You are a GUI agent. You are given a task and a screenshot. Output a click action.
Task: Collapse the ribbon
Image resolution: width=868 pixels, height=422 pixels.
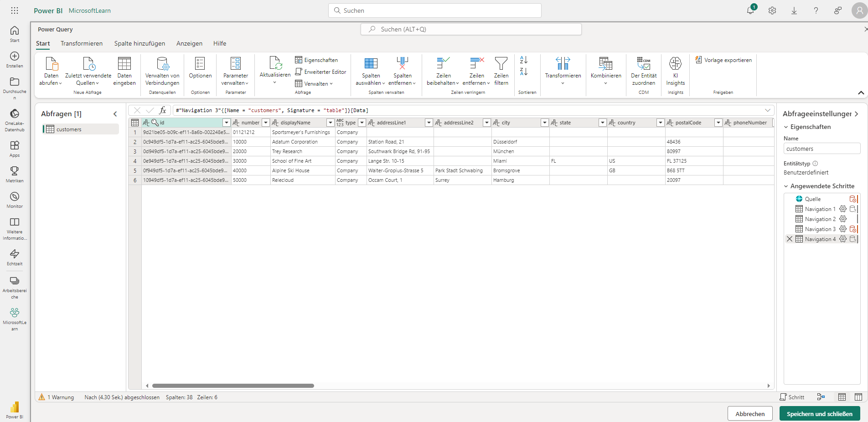tap(861, 93)
